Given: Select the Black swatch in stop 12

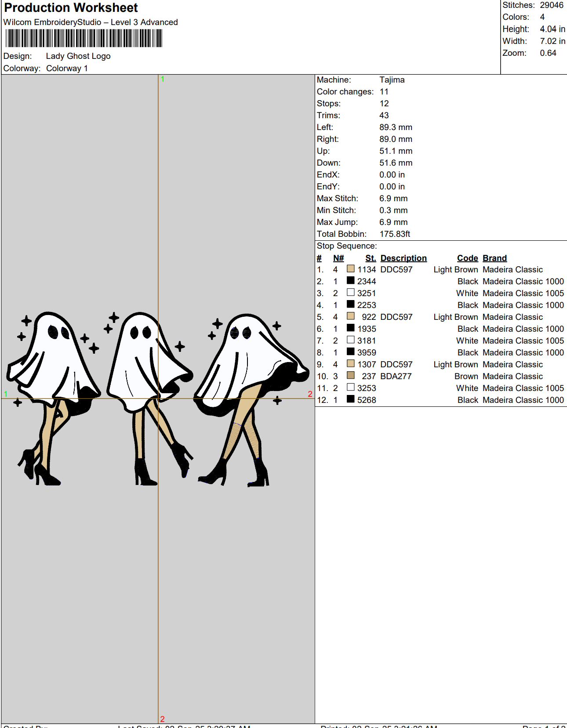Looking at the screenshot, I should coord(350,399).
